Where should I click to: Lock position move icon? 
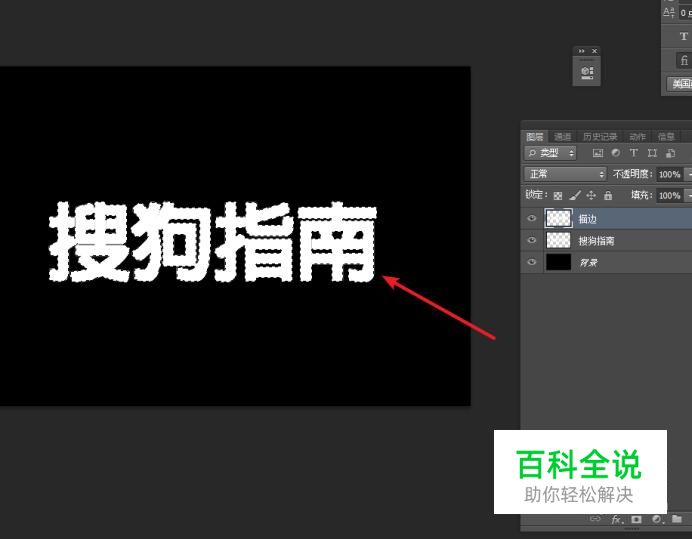coord(591,195)
